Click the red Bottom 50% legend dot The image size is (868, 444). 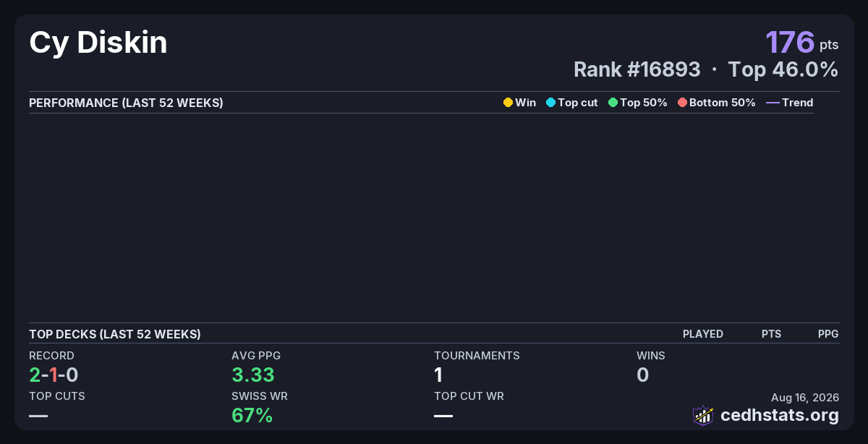(682, 103)
